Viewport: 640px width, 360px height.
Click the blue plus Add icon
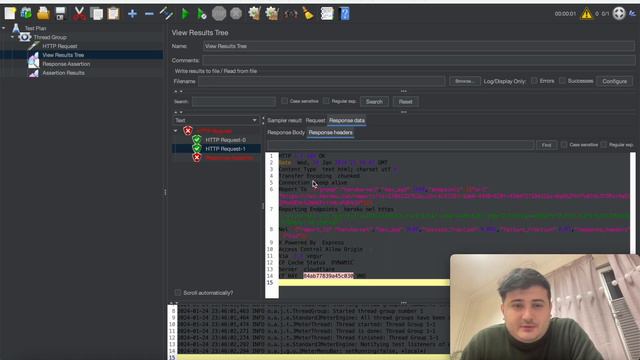click(x=132, y=14)
